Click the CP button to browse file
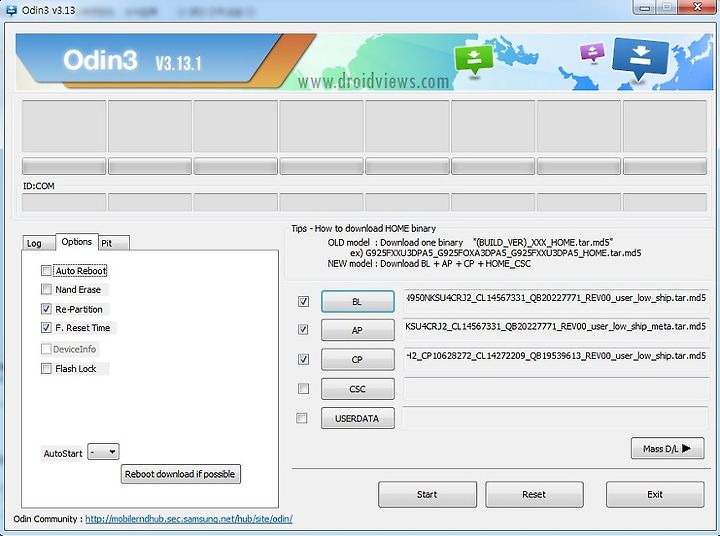This screenshot has width=720, height=536. point(358,360)
